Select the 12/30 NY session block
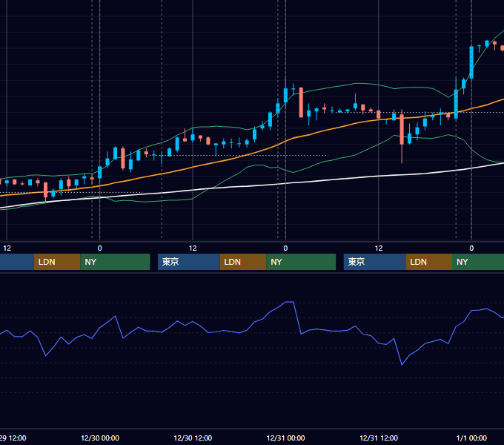 click(x=301, y=262)
